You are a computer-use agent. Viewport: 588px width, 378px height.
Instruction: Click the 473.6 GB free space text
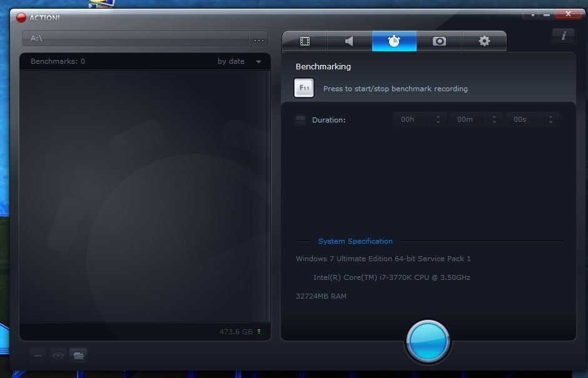[x=236, y=332]
